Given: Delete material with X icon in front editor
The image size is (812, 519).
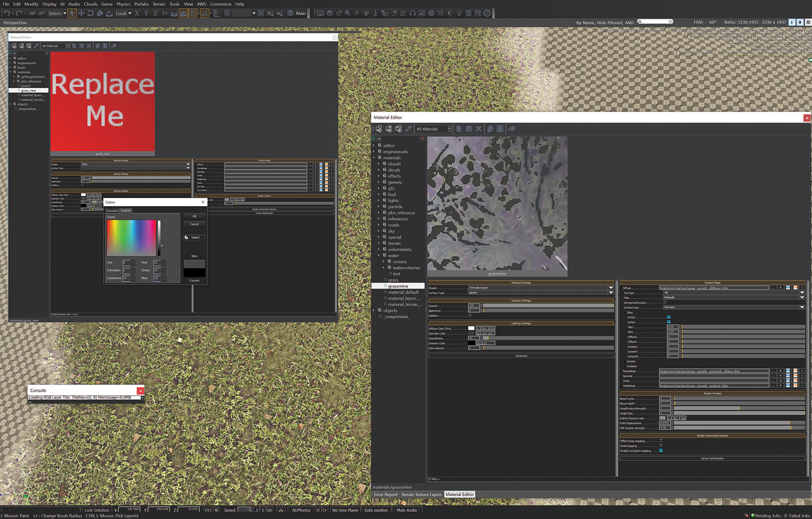Looking at the screenshot, I should (x=479, y=129).
